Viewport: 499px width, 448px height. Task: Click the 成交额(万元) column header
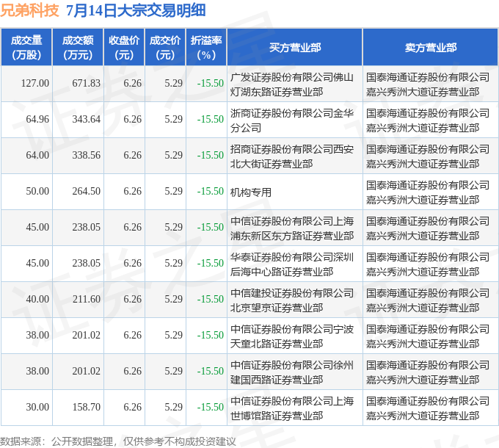(78, 48)
